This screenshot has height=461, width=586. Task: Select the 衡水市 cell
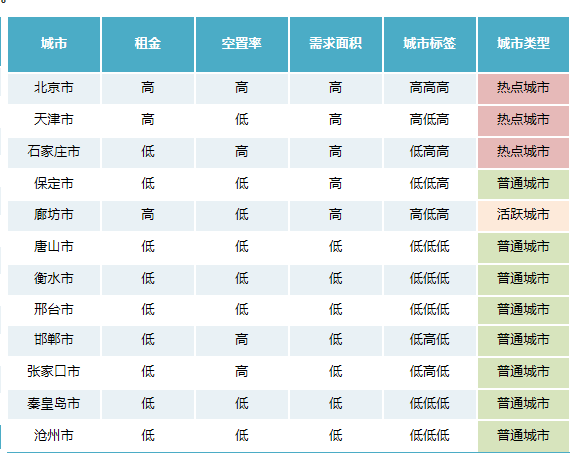(x=54, y=279)
